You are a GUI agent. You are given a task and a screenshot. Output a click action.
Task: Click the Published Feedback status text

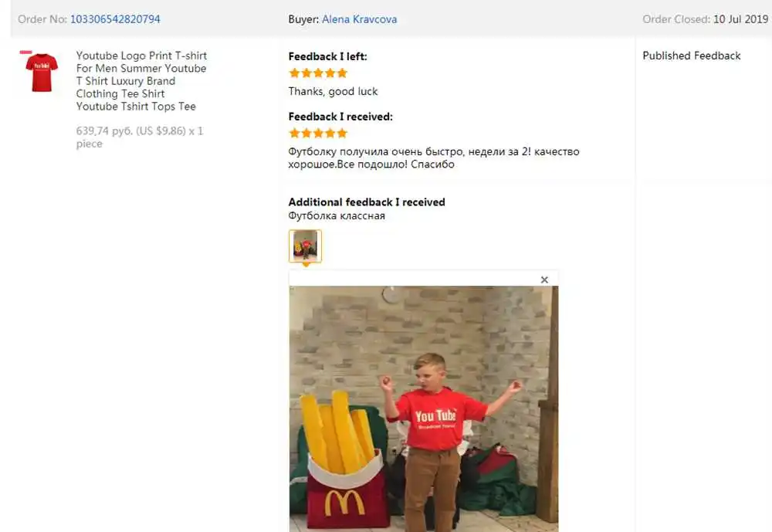[691, 56]
